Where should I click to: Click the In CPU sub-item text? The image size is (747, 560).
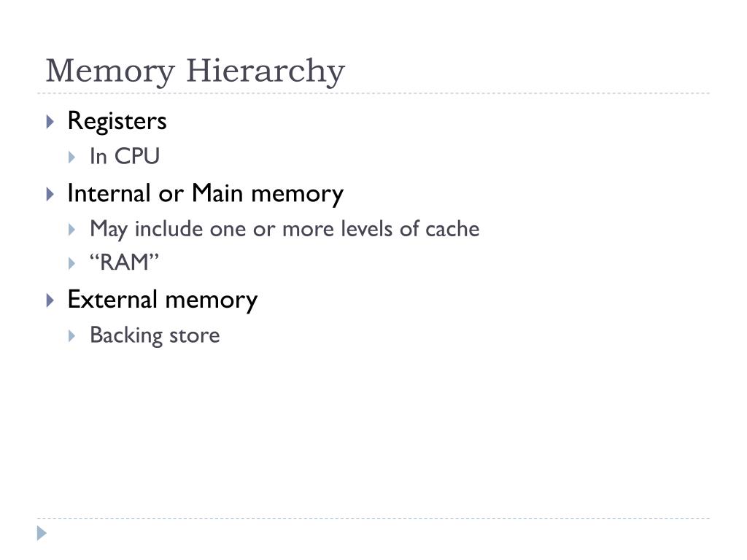125,157
